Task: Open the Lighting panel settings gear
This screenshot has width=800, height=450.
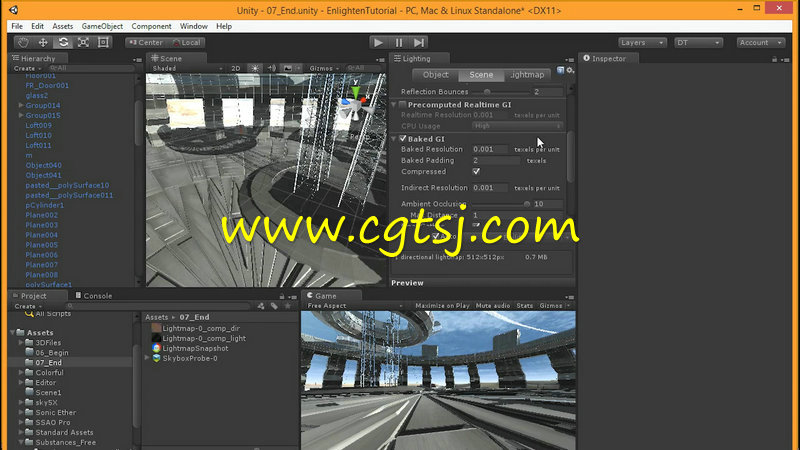Action: (570, 70)
